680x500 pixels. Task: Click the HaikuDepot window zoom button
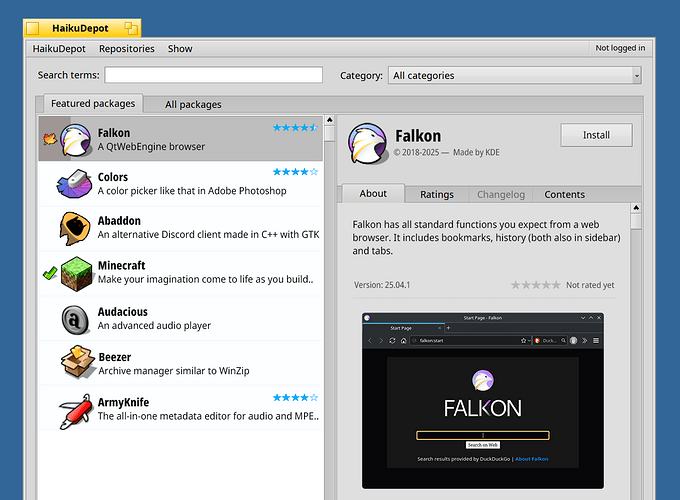point(131,28)
